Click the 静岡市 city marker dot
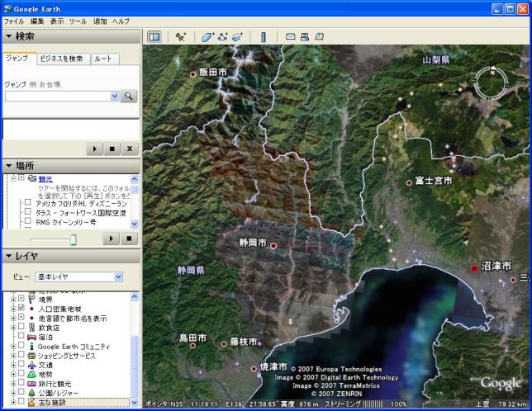The image size is (532, 411). pos(273,246)
